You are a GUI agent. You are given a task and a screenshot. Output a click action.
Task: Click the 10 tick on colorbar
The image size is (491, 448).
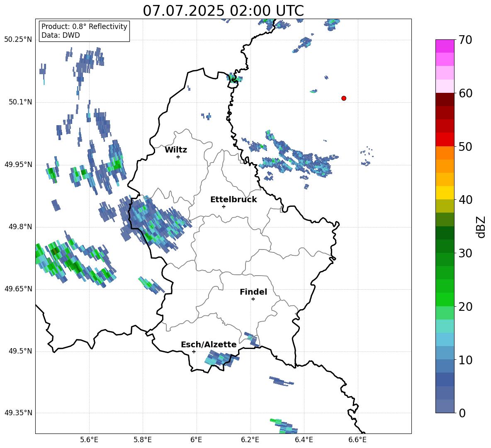coord(465,360)
